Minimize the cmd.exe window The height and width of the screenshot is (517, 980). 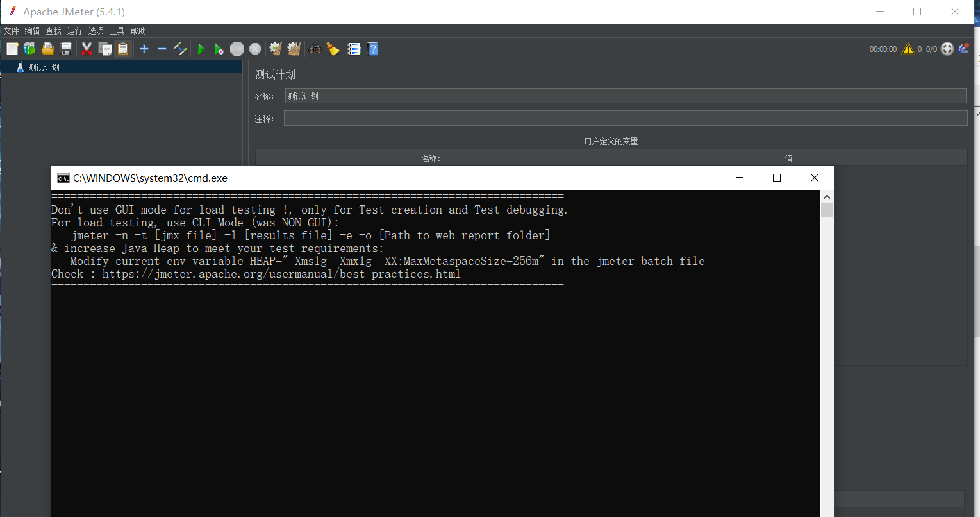(x=740, y=178)
